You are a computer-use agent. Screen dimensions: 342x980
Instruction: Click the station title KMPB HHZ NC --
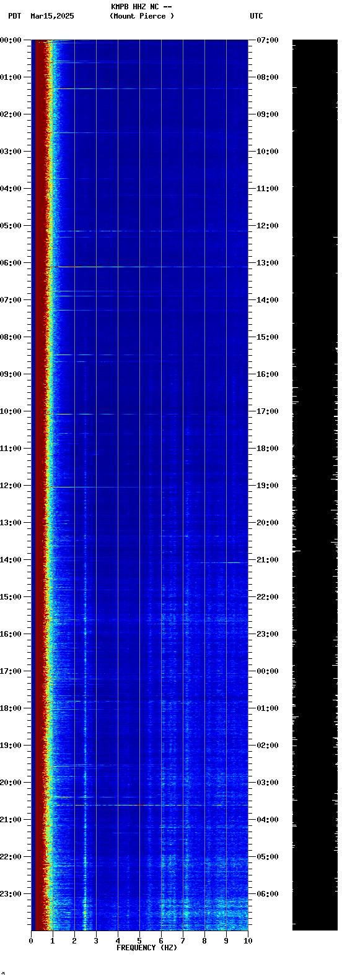(141, 7)
